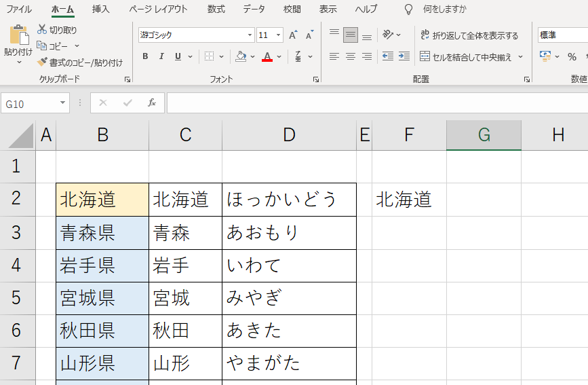Decrease font size with small A icon

(x=309, y=35)
